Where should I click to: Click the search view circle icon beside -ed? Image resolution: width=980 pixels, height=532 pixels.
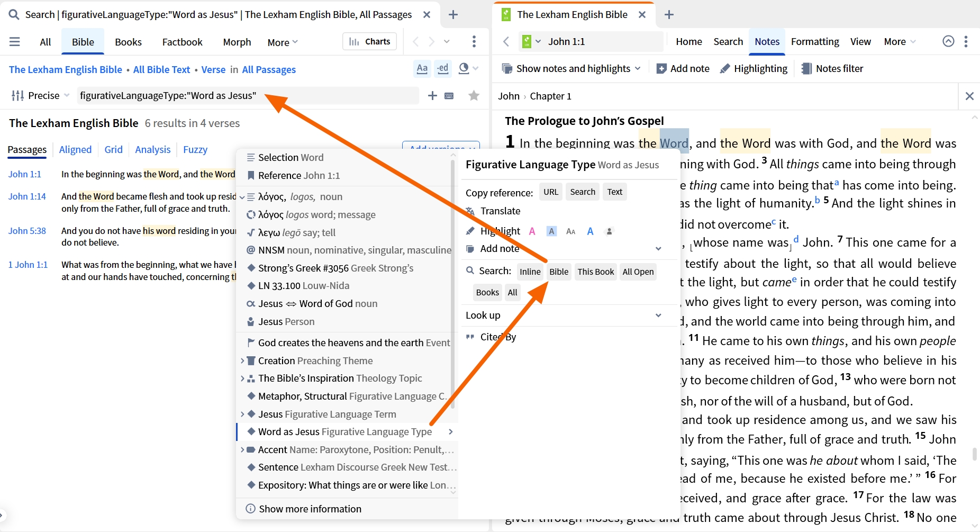point(464,68)
